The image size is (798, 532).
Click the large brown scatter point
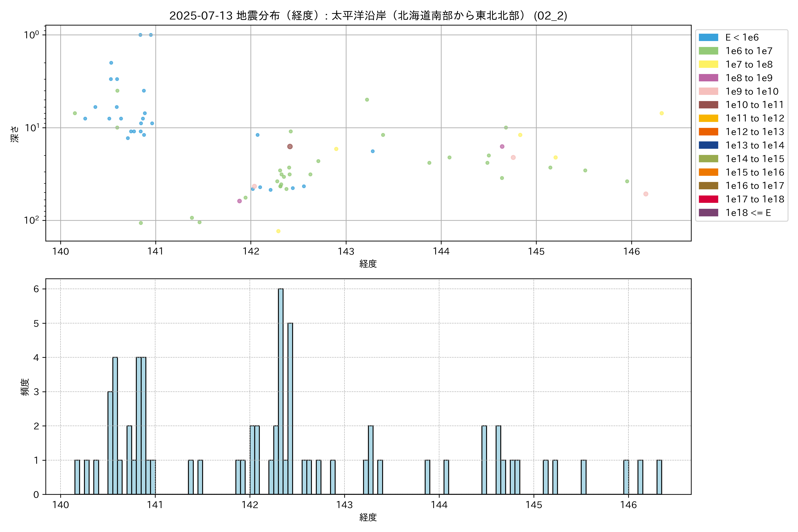click(290, 147)
